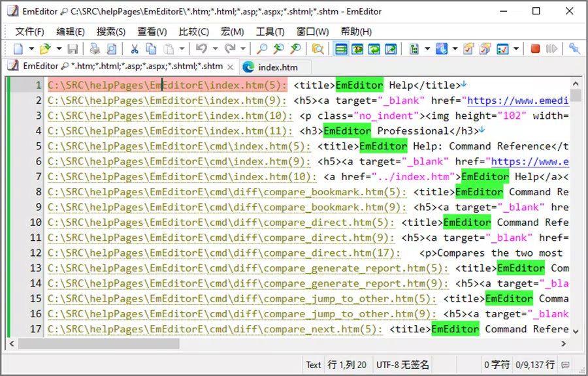Click the Save floppy disk icon
Viewport: 588px width, 376px height.
pyautogui.click(x=73, y=49)
